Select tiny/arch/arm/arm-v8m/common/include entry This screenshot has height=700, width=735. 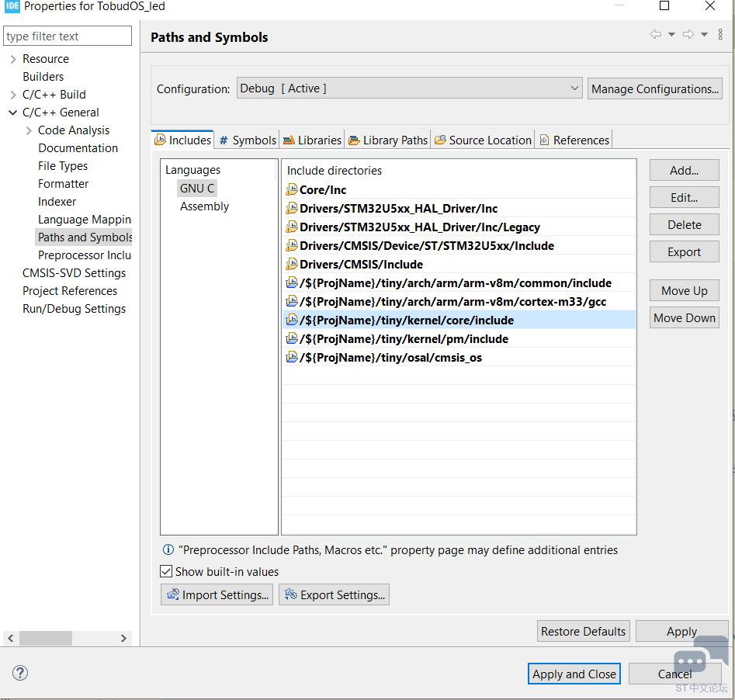[459, 282]
